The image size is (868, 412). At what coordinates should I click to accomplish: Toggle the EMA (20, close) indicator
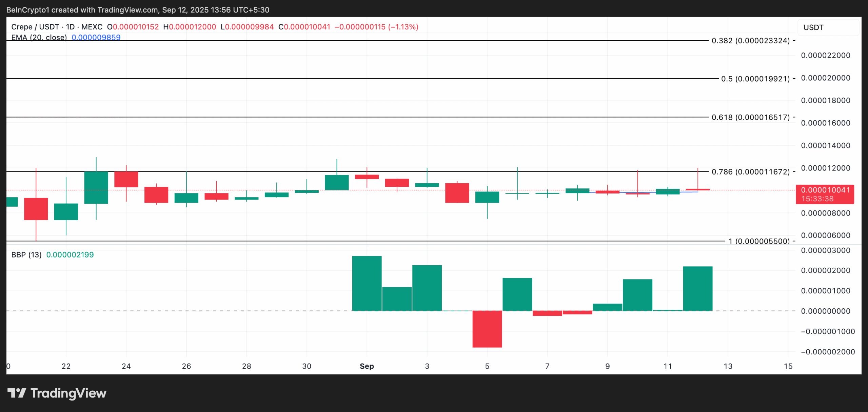pyautogui.click(x=39, y=38)
